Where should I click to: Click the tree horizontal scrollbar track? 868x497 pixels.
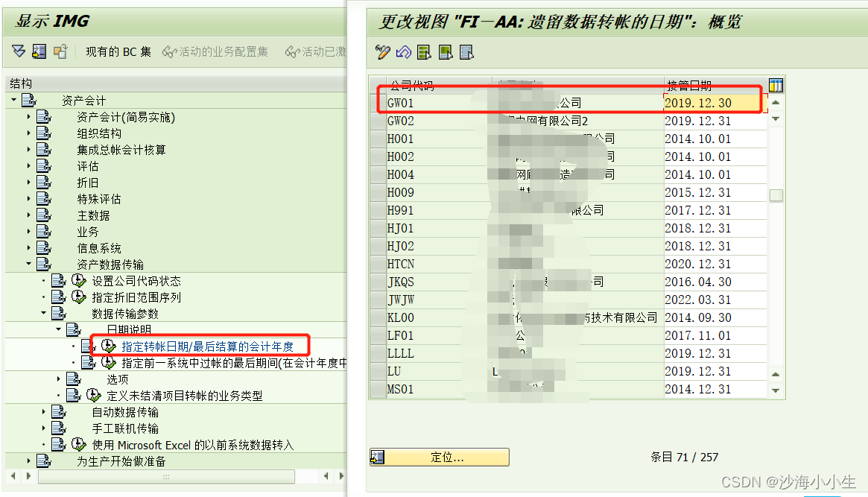[166, 476]
